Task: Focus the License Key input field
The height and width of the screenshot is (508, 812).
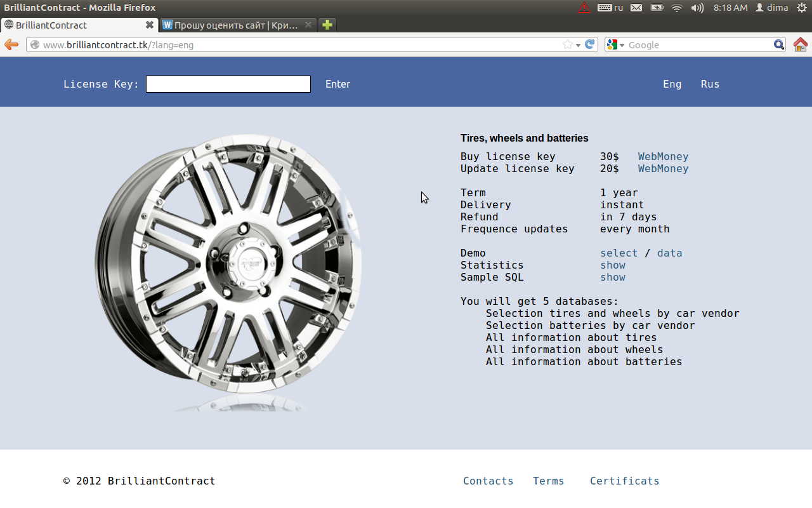Action: click(228, 84)
